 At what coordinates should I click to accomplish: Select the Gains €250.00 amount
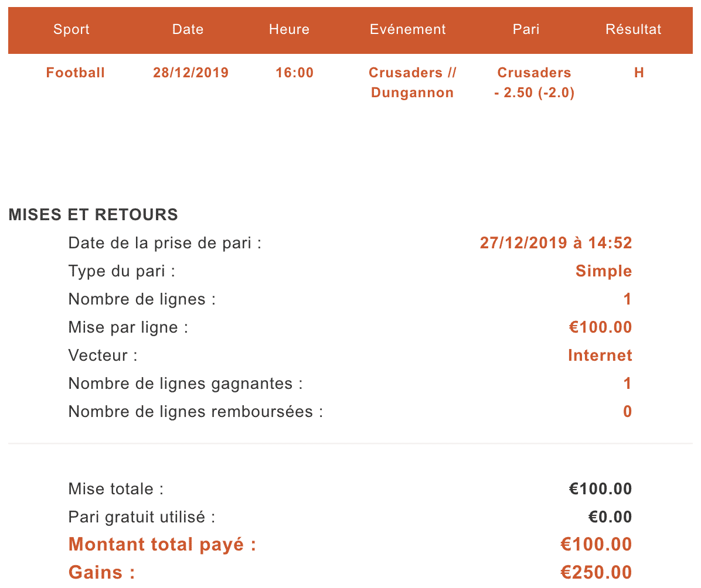click(597, 572)
